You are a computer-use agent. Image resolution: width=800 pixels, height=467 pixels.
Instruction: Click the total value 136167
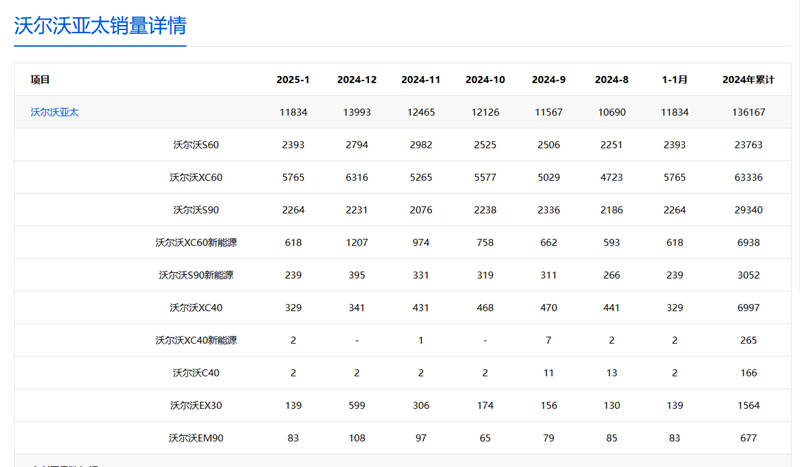tap(748, 112)
